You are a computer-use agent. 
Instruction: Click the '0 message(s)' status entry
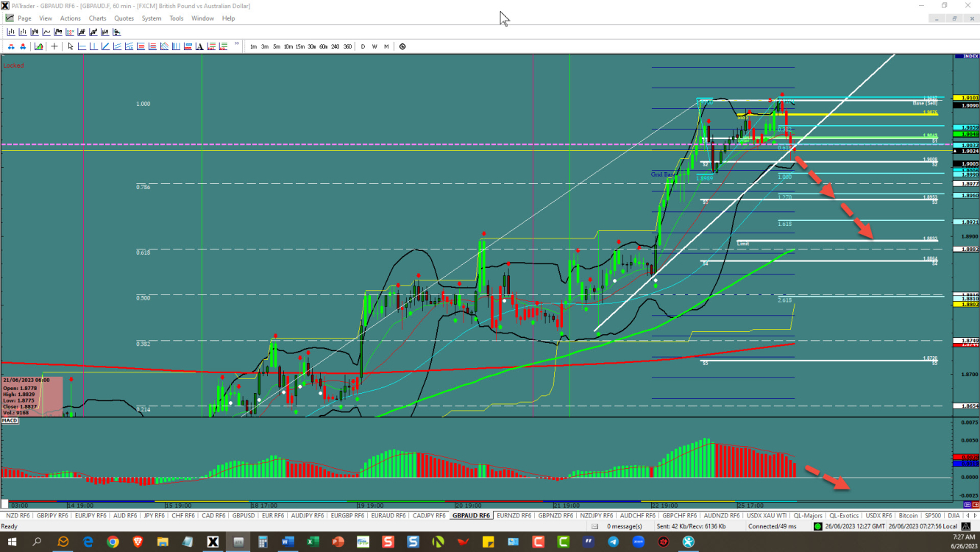[x=624, y=526]
